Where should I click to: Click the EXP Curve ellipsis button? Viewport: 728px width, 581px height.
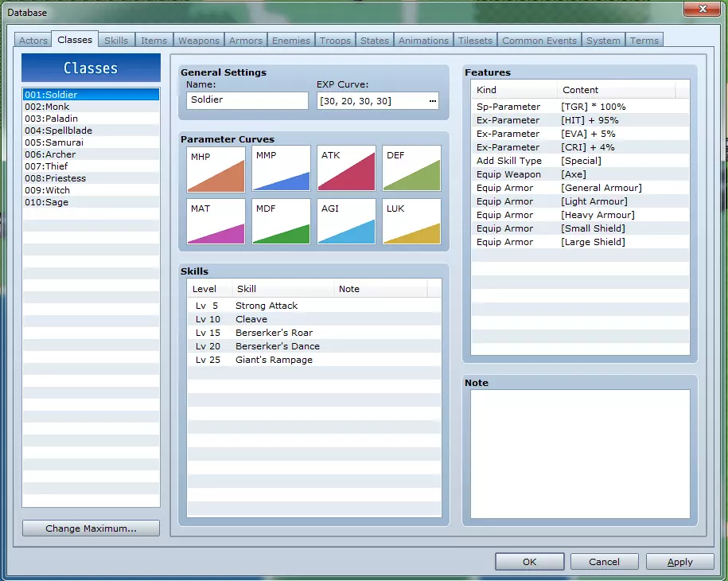[x=432, y=101]
